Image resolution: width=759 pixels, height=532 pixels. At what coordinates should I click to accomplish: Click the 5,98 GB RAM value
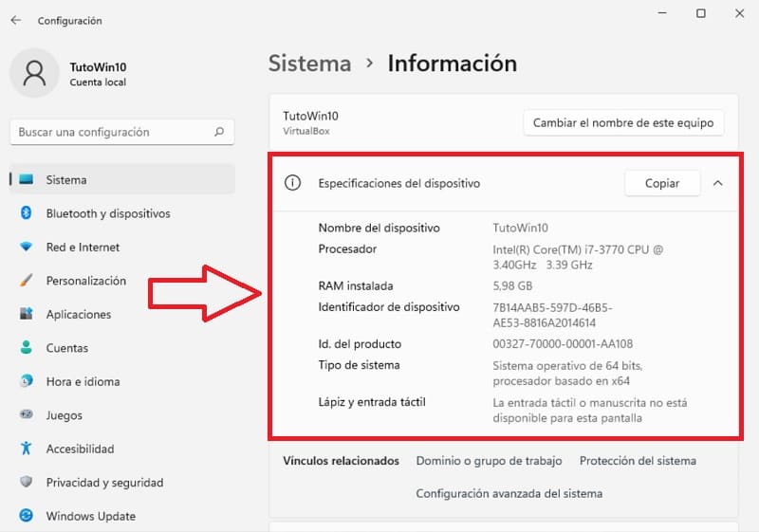pyautogui.click(x=512, y=285)
